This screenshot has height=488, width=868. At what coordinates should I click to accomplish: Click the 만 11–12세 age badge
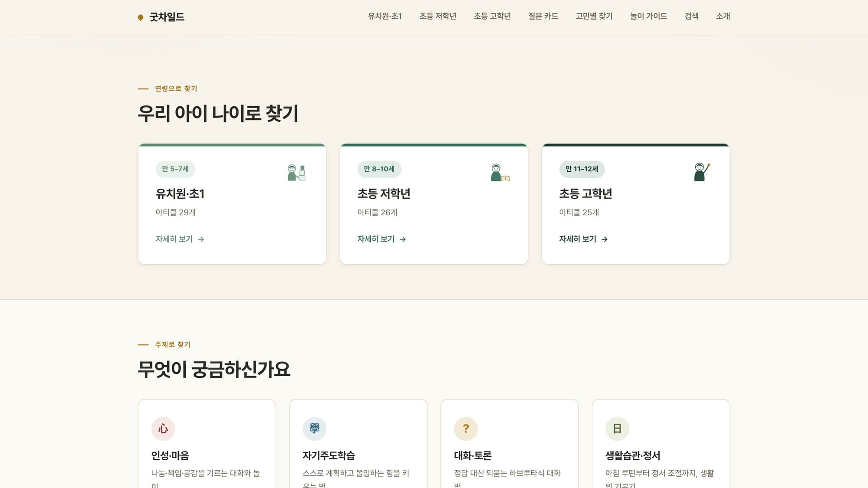[x=582, y=169]
